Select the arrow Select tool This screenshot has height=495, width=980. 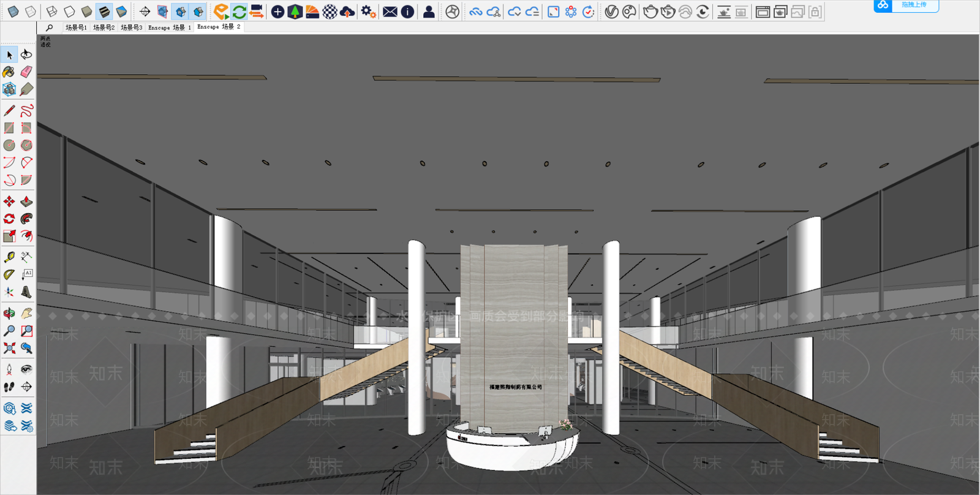coord(9,55)
